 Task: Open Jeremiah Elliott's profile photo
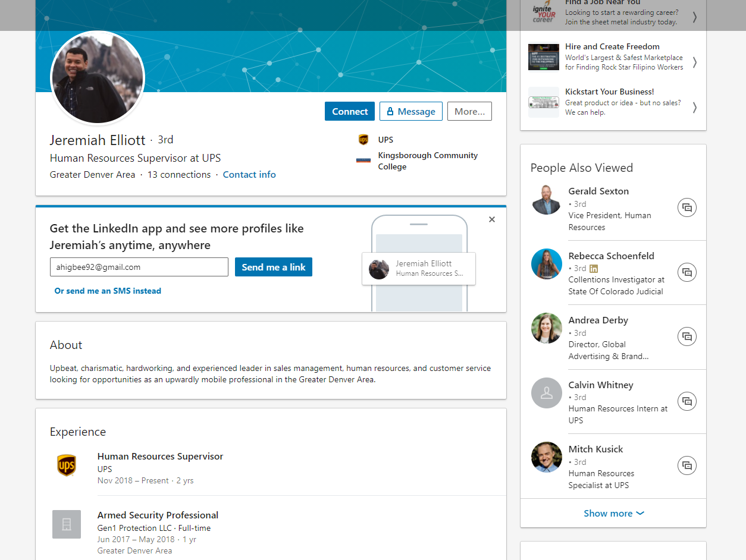98,77
